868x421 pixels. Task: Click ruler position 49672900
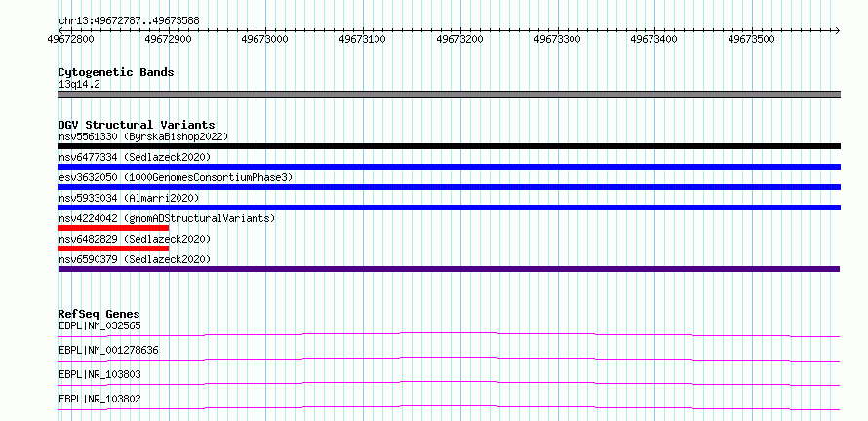tap(168, 39)
